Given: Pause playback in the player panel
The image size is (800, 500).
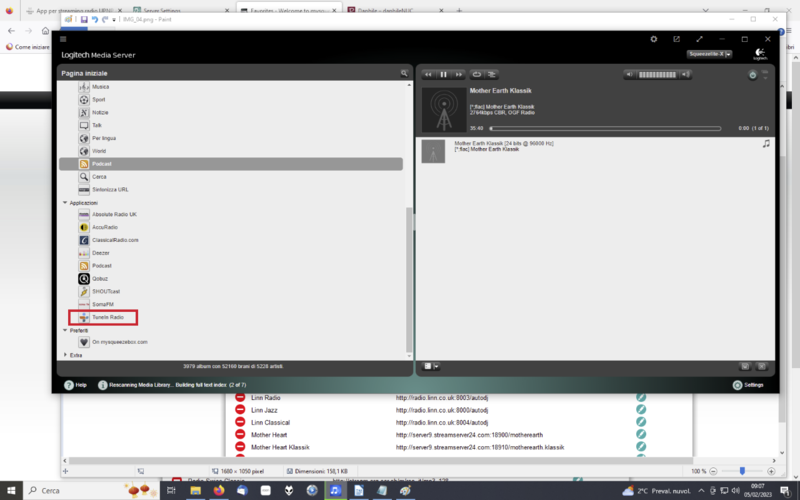Looking at the screenshot, I should pyautogui.click(x=443, y=74).
